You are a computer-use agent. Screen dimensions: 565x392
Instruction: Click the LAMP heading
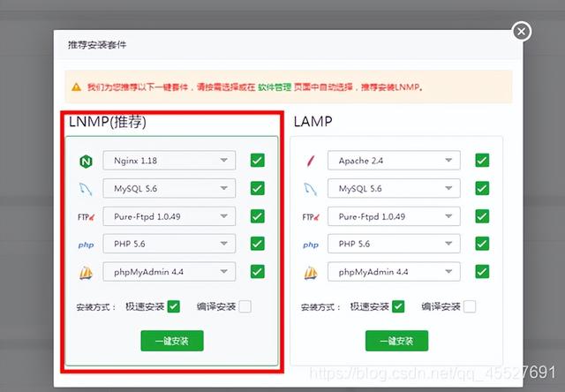point(313,122)
